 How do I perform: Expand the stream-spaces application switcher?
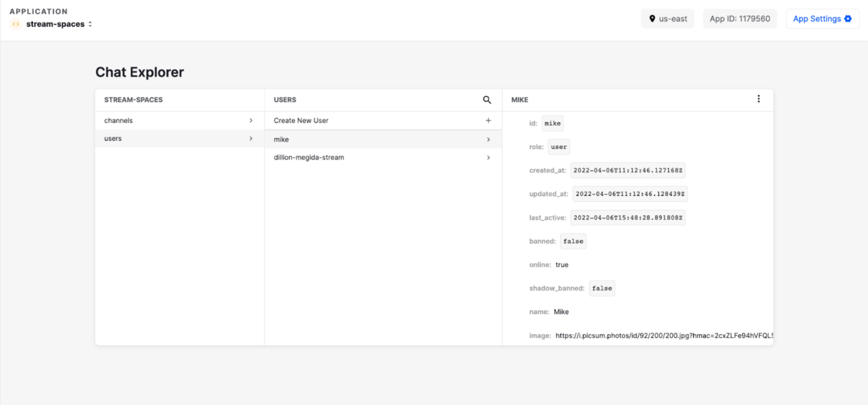90,24
